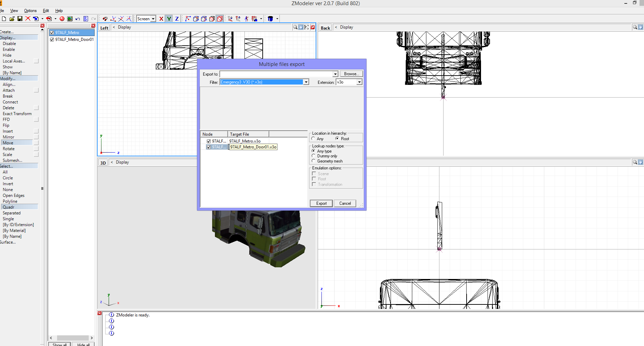
Task: Uncheck the 97ALF_Metro_Door01 node in scene list
Action: (52, 39)
